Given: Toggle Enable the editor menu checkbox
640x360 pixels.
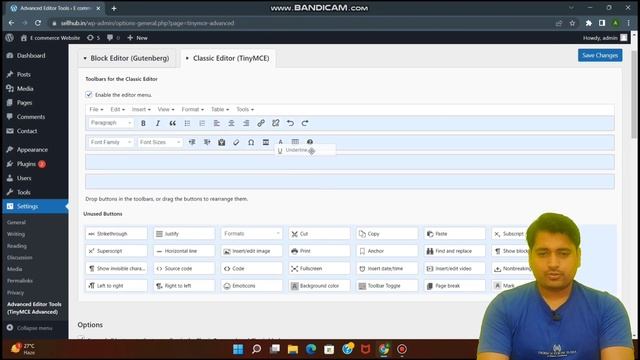Looking at the screenshot, I should click(x=89, y=95).
